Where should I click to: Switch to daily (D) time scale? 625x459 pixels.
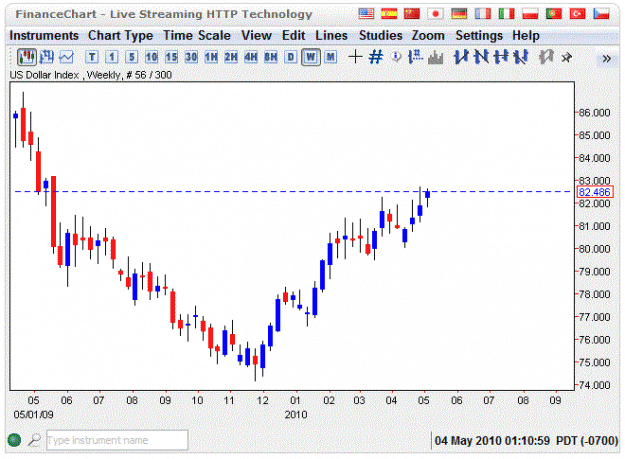[x=291, y=57]
